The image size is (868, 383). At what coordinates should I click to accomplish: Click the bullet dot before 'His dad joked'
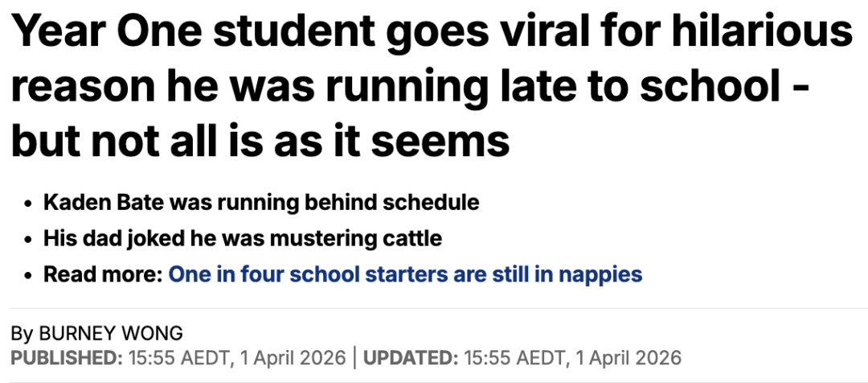click(27, 239)
